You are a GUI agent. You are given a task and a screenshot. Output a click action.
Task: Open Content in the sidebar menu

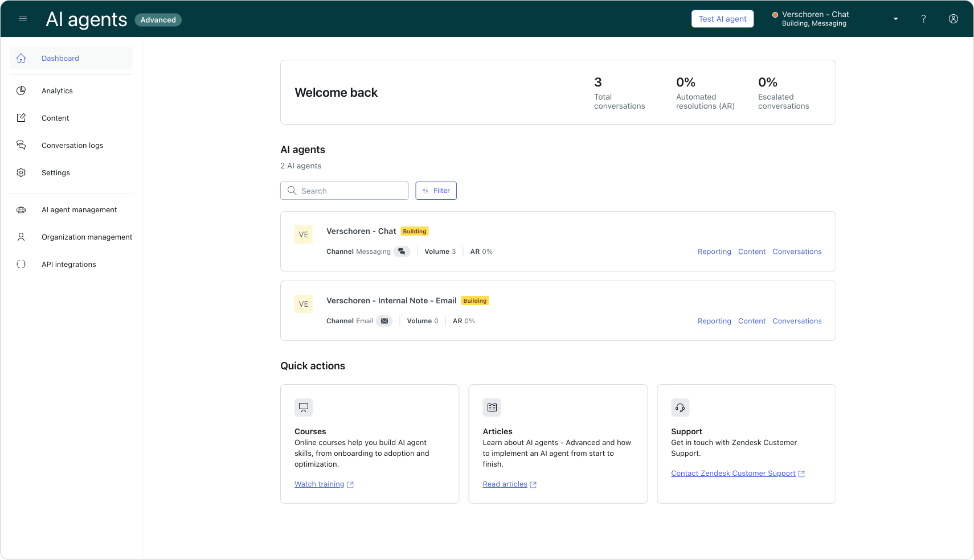[55, 118]
